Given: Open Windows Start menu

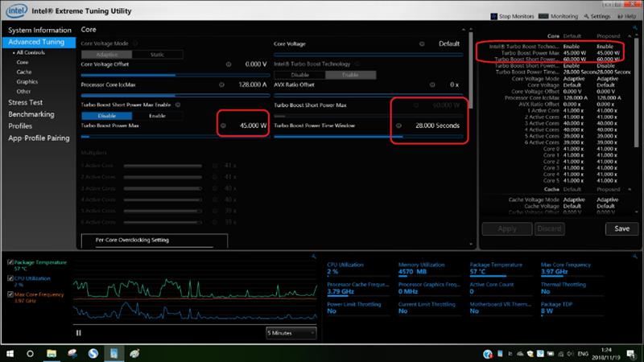Looking at the screenshot, I should pos(10,353).
